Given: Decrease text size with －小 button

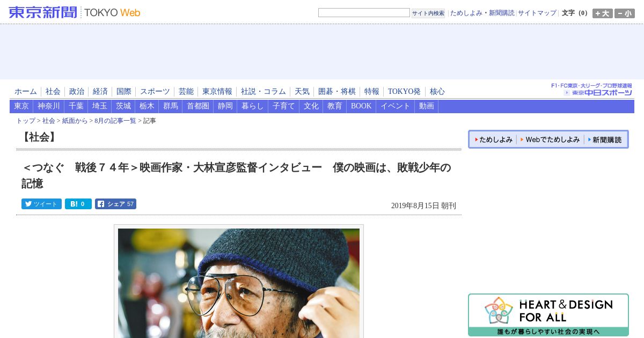Looking at the screenshot, I should click(624, 13).
